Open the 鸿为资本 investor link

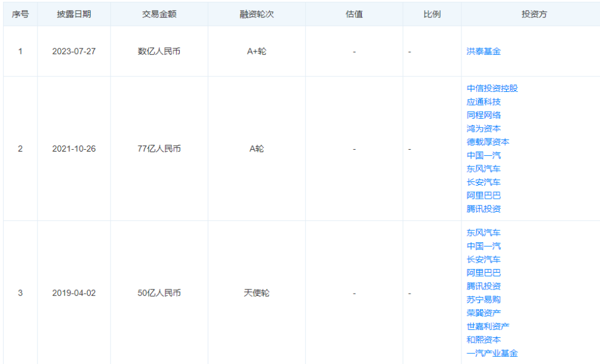(484, 128)
